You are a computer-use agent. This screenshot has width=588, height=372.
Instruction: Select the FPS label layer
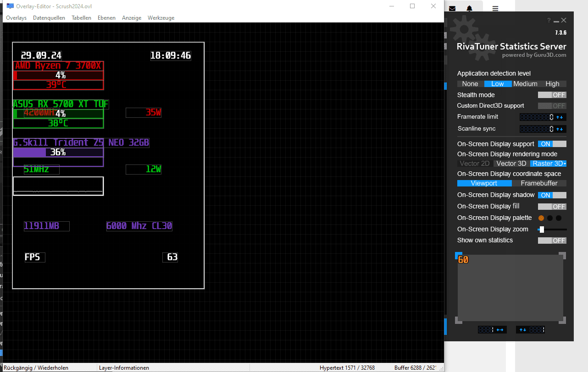(35, 257)
